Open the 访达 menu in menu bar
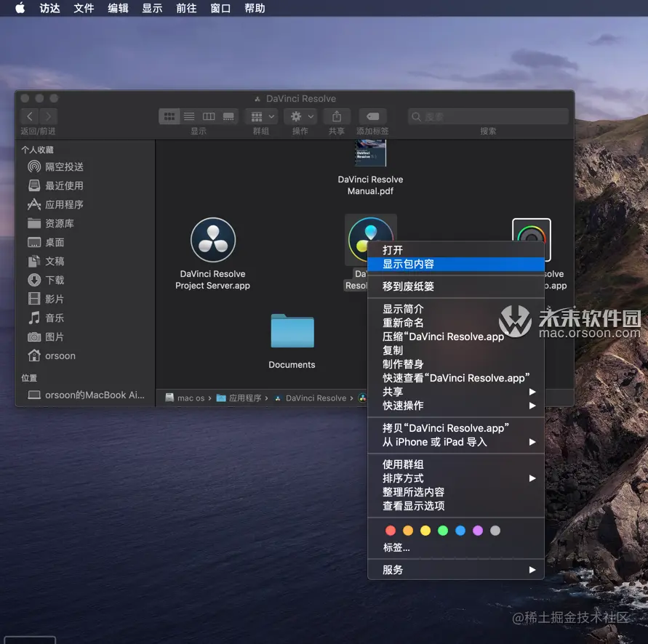 49,8
